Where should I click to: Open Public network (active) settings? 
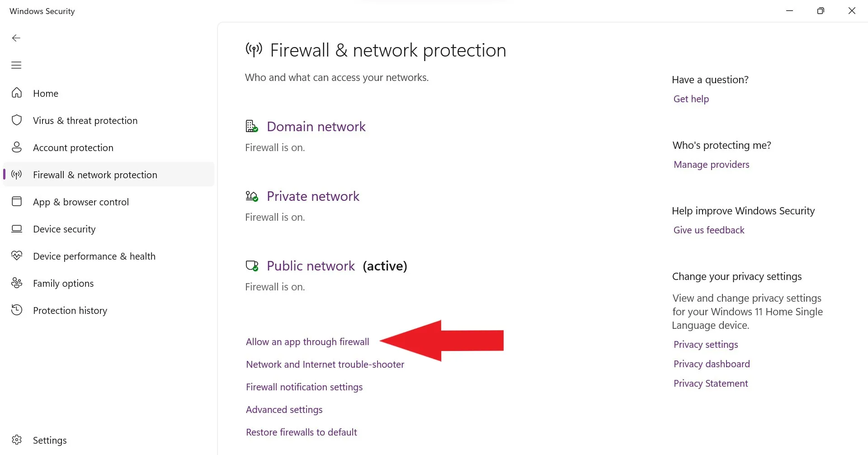coord(311,266)
